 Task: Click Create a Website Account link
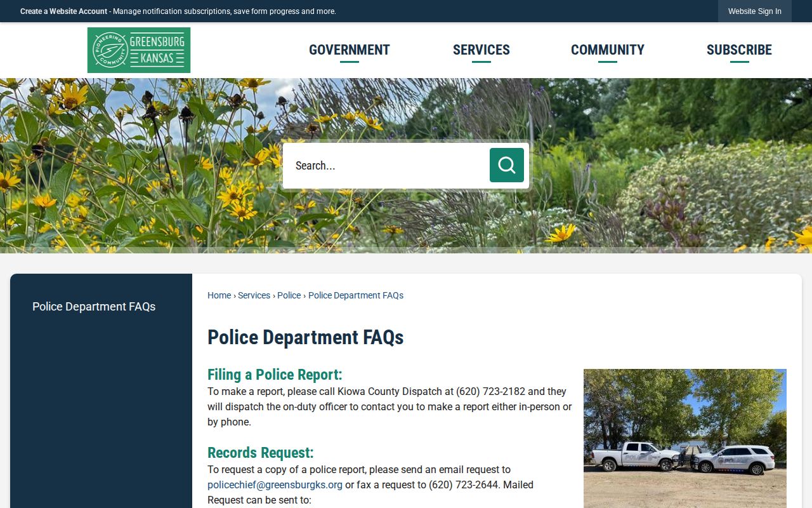(64, 11)
